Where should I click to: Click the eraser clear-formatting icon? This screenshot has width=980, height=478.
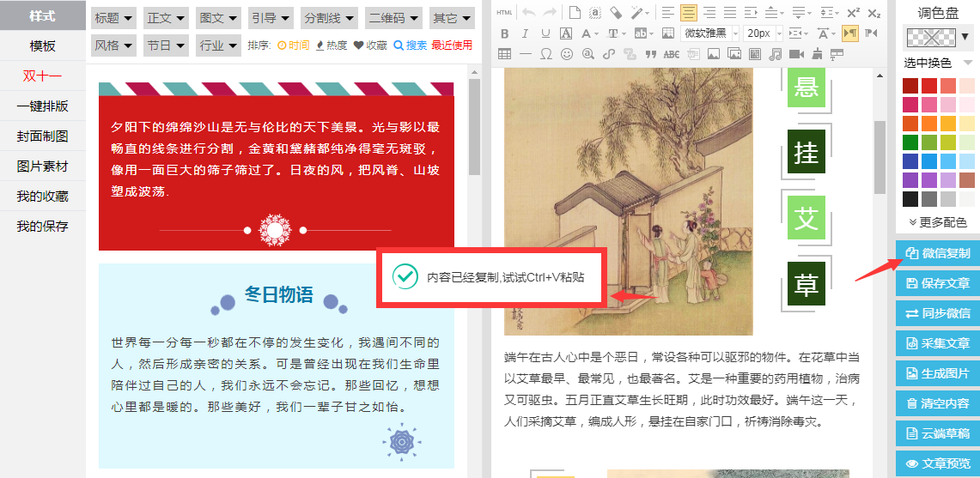point(616,13)
